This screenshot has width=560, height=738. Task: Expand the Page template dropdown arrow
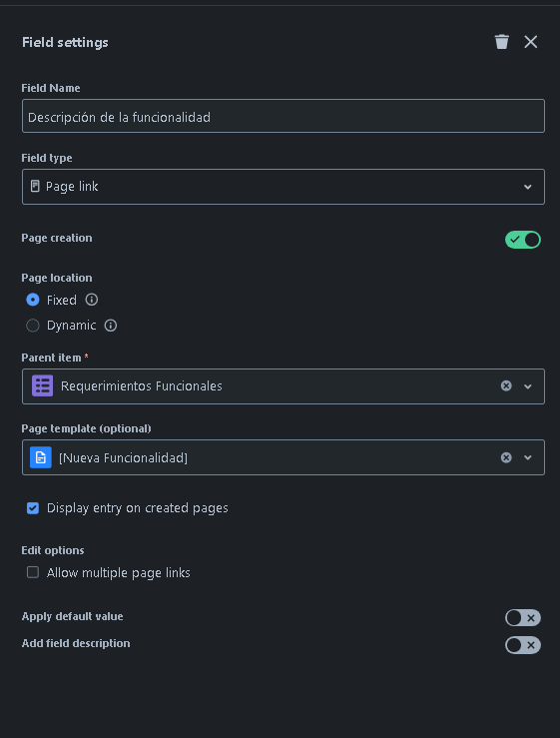coord(528,457)
